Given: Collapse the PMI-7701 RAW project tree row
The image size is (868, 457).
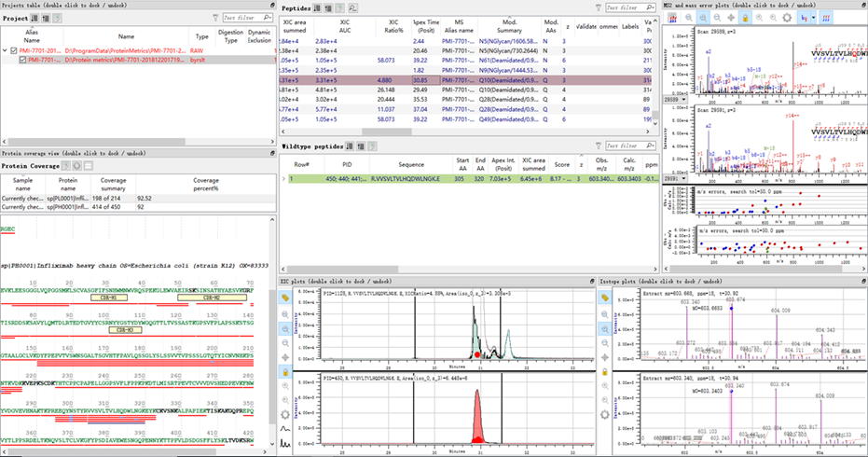Looking at the screenshot, I should click(x=5, y=49).
